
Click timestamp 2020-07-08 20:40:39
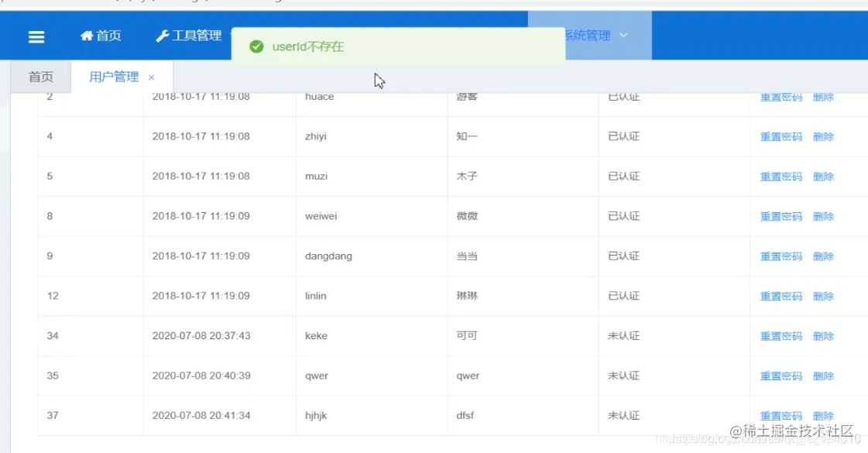pos(201,376)
